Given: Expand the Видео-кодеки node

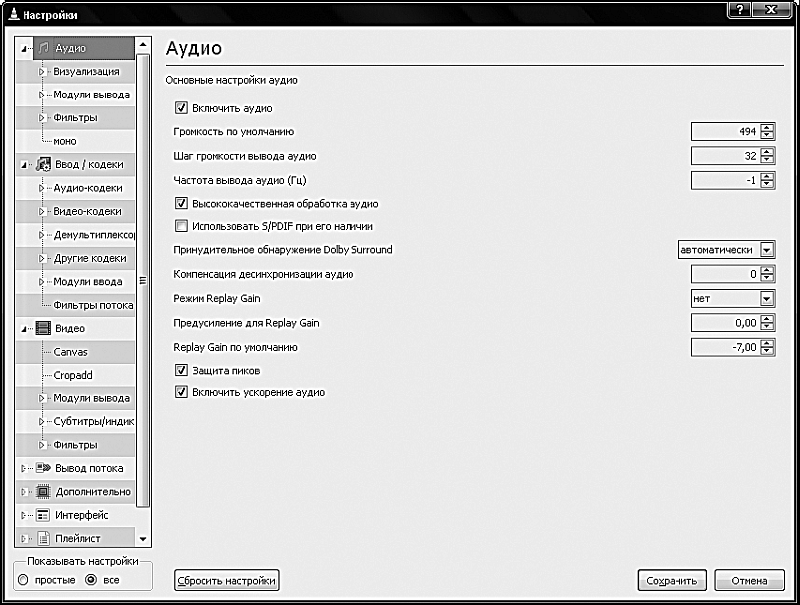Looking at the screenshot, I should [x=42, y=211].
